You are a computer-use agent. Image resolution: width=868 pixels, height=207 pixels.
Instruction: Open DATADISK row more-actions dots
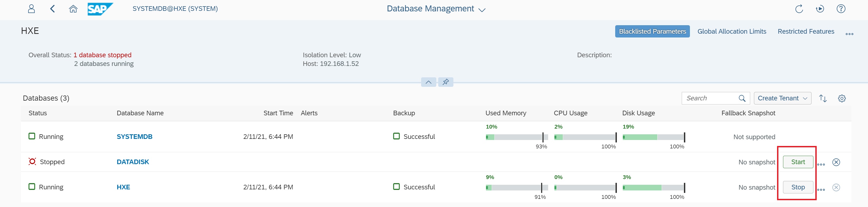pos(821,165)
